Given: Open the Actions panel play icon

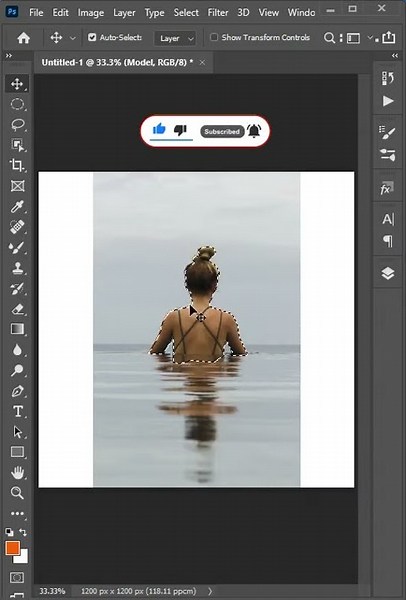Looking at the screenshot, I should [388, 101].
